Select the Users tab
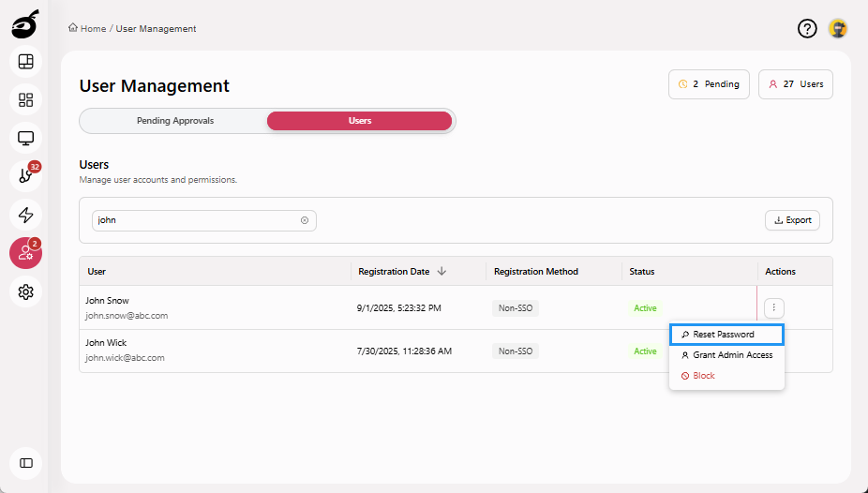Screen dimensions: 868x493 pyautogui.click(x=360, y=121)
